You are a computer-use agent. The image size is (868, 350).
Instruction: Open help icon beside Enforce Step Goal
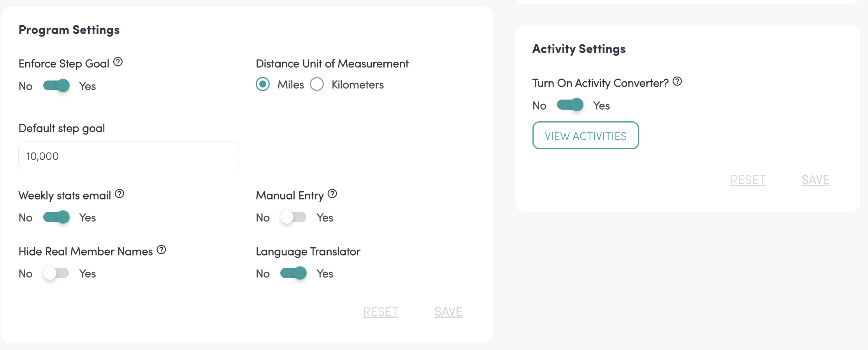coord(118,62)
